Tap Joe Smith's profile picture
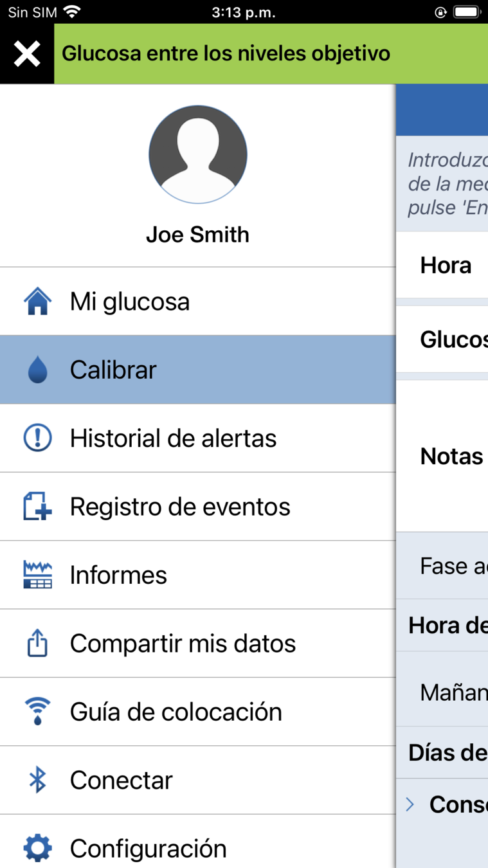488x868 pixels. [x=198, y=154]
